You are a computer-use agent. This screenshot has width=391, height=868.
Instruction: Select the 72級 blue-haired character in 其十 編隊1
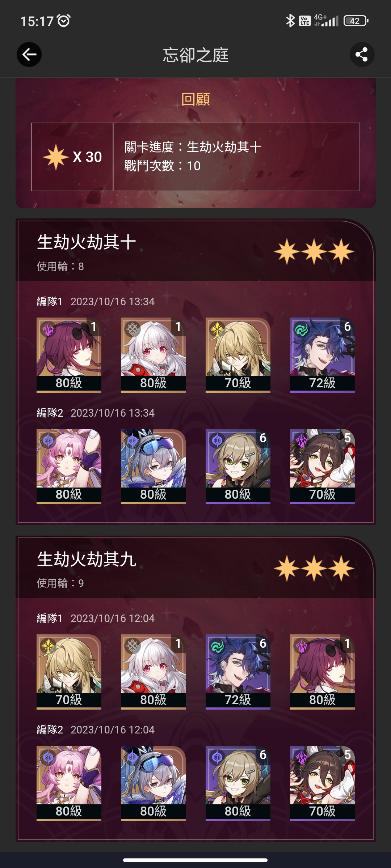(322, 355)
